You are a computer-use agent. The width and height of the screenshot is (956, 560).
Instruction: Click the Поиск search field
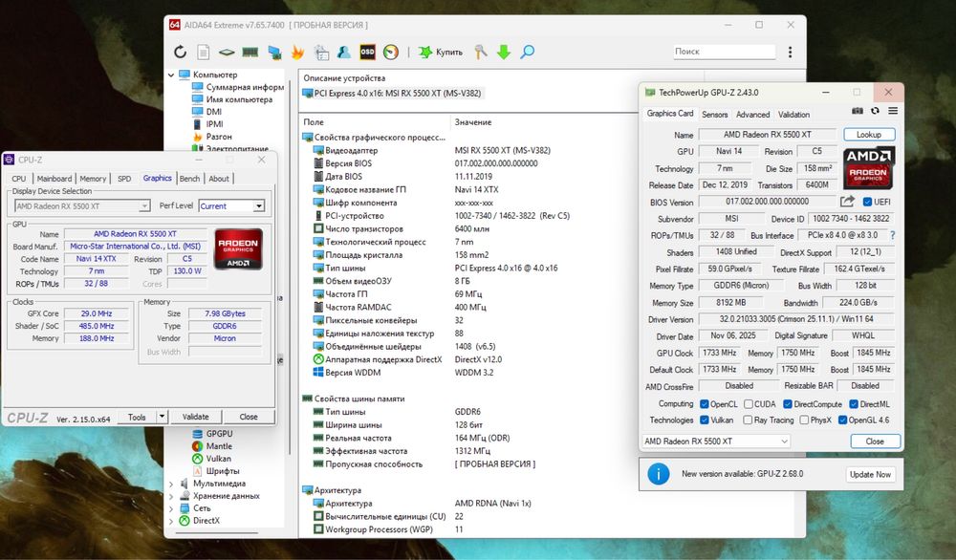tap(724, 52)
